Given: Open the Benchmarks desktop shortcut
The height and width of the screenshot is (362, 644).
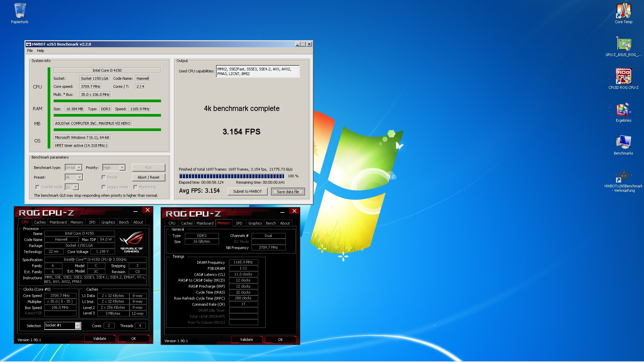Looking at the screenshot, I should pos(624,145).
